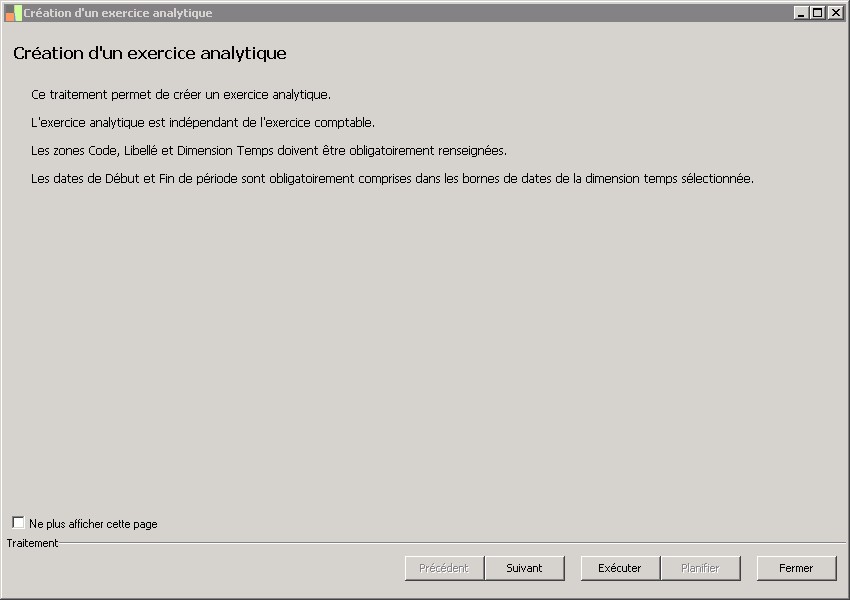Viewport: 850px width, 600px height.
Task: Minimize the analytical exercise creation window
Action: point(801,13)
